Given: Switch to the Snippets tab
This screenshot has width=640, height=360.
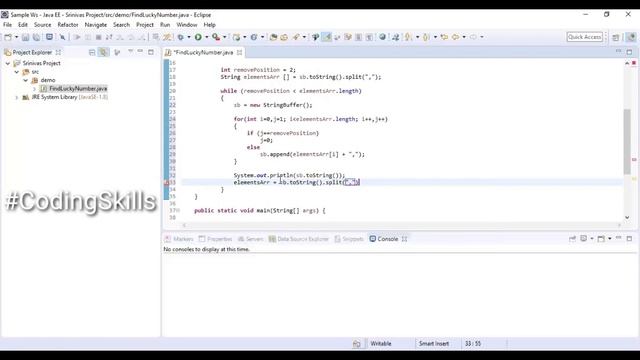Looking at the screenshot, I should [349, 239].
